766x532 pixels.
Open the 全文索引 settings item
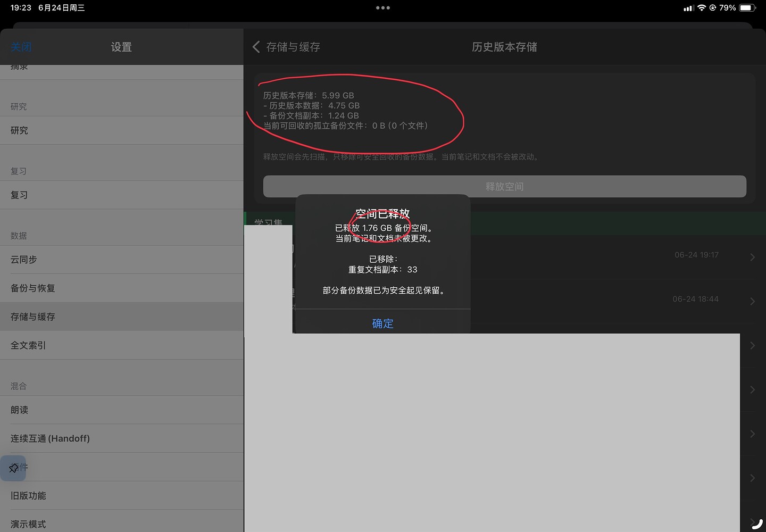click(122, 345)
